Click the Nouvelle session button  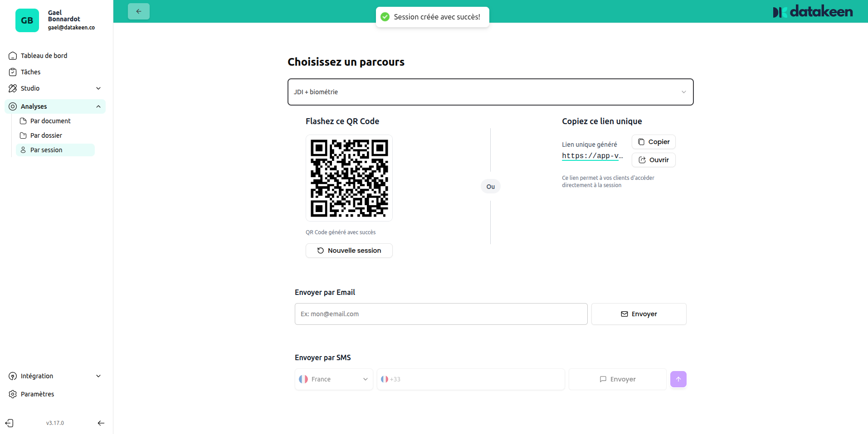pyautogui.click(x=349, y=250)
